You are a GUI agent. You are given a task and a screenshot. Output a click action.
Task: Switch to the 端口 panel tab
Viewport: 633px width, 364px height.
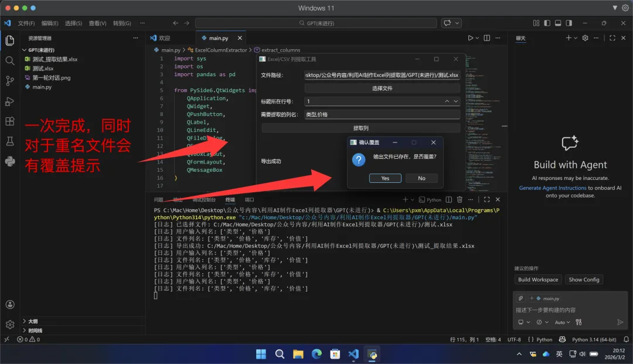coord(250,200)
